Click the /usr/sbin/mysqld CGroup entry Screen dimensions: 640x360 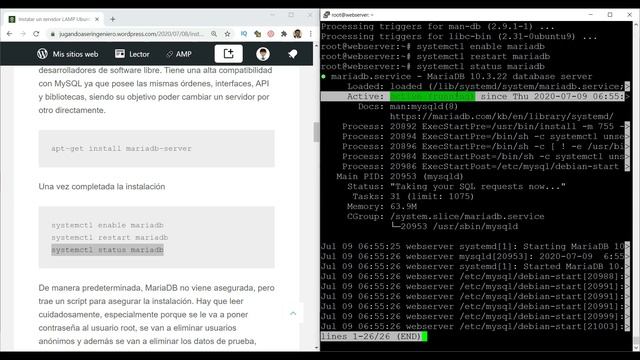455,227
